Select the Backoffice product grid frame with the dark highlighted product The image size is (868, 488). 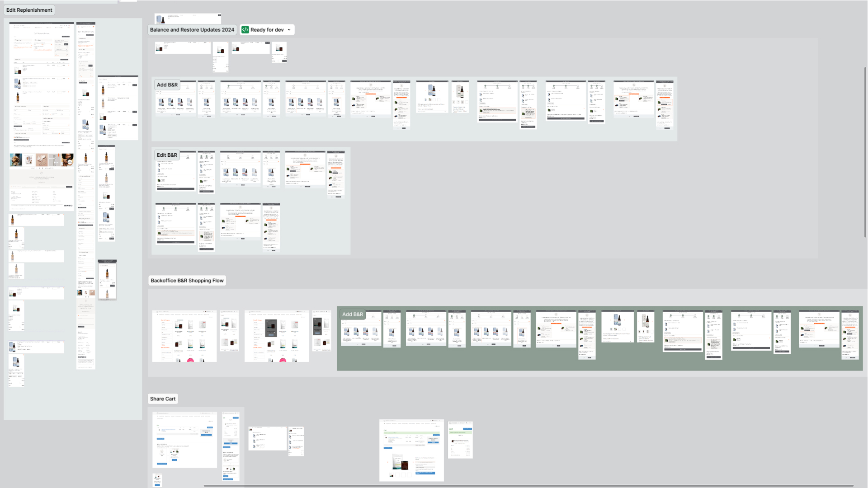(x=277, y=336)
